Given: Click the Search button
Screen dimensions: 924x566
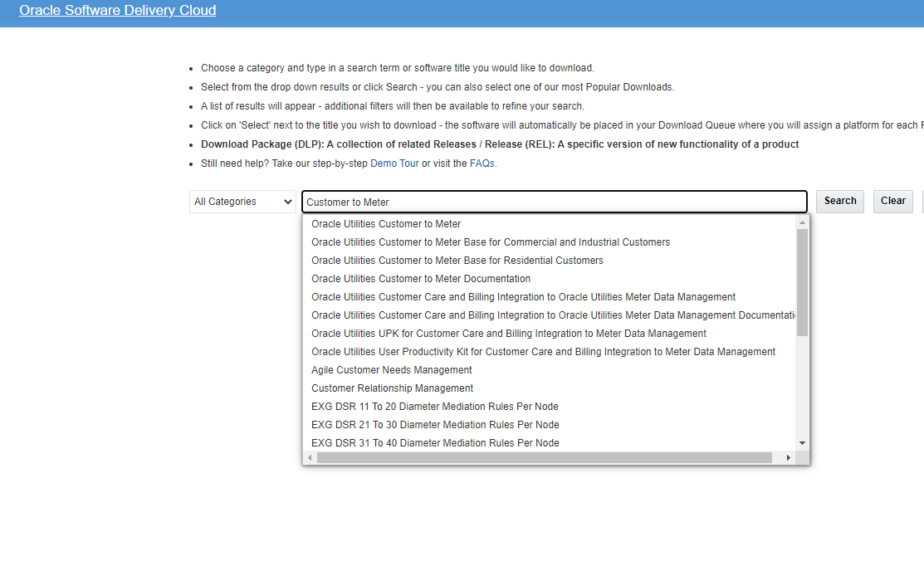Looking at the screenshot, I should pyautogui.click(x=839, y=201).
